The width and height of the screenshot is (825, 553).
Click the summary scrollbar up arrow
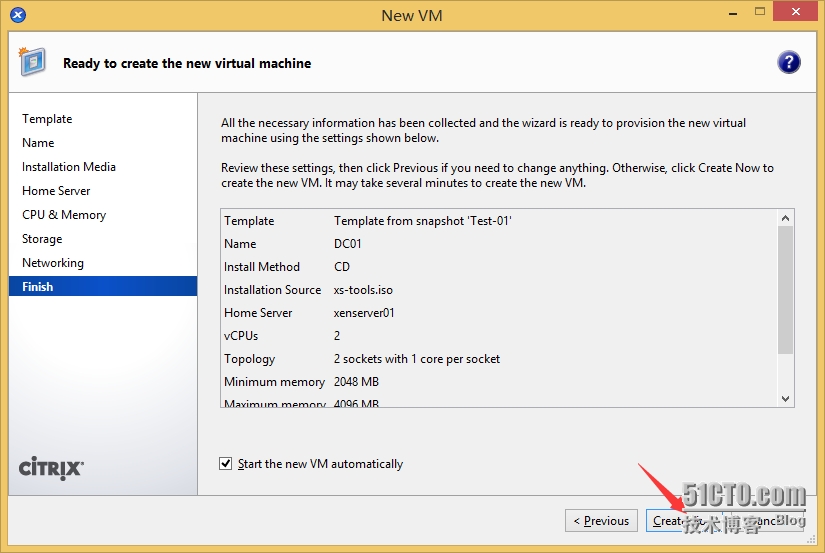[786, 218]
